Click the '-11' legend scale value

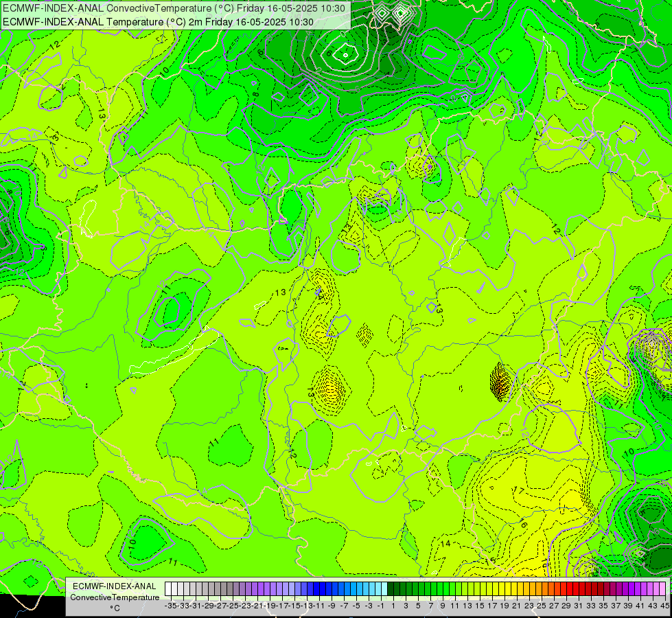click(319, 606)
